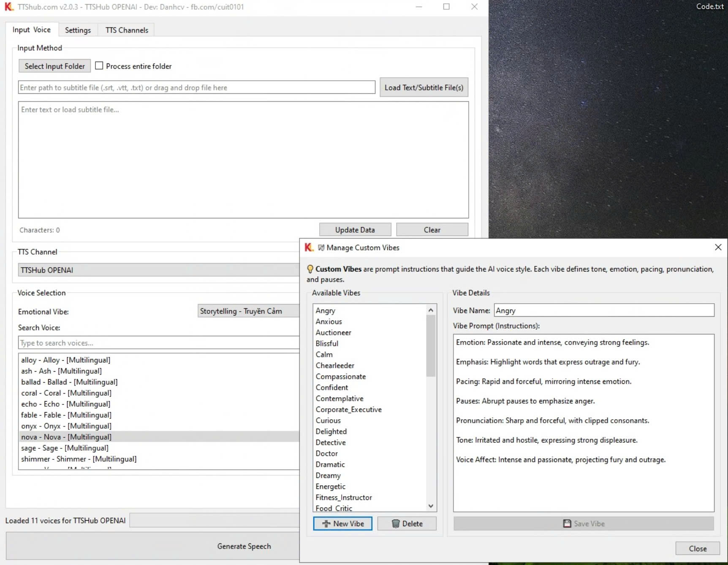The height and width of the screenshot is (565, 728).
Task: Click the Available Vibes scrollbar down arrow
Action: [431, 506]
